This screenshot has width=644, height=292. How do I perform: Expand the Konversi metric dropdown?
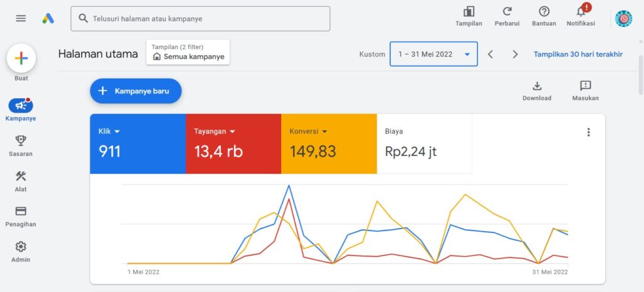point(324,132)
